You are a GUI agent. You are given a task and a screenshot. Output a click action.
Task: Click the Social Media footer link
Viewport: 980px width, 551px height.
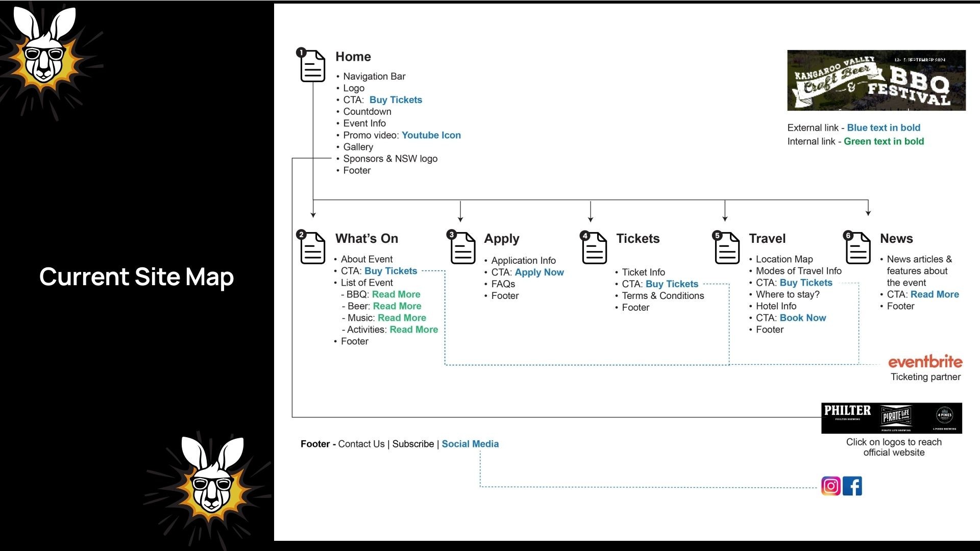[x=470, y=444]
